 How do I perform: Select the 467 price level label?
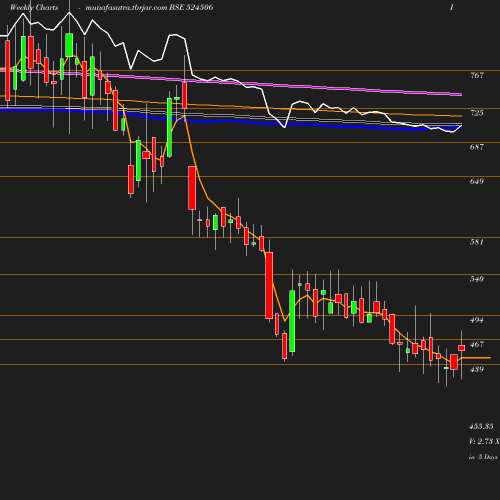click(x=477, y=344)
